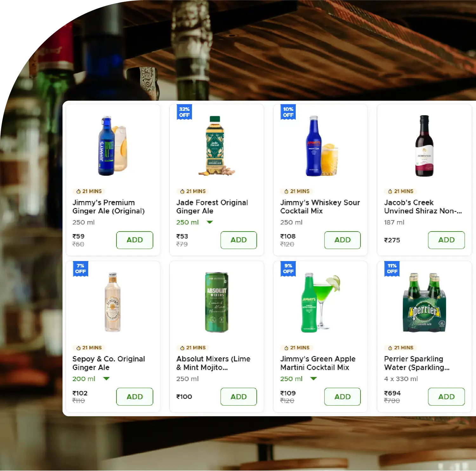Add Jacob's Creek Unvined Shiraz
The image size is (476, 471).
(x=446, y=240)
